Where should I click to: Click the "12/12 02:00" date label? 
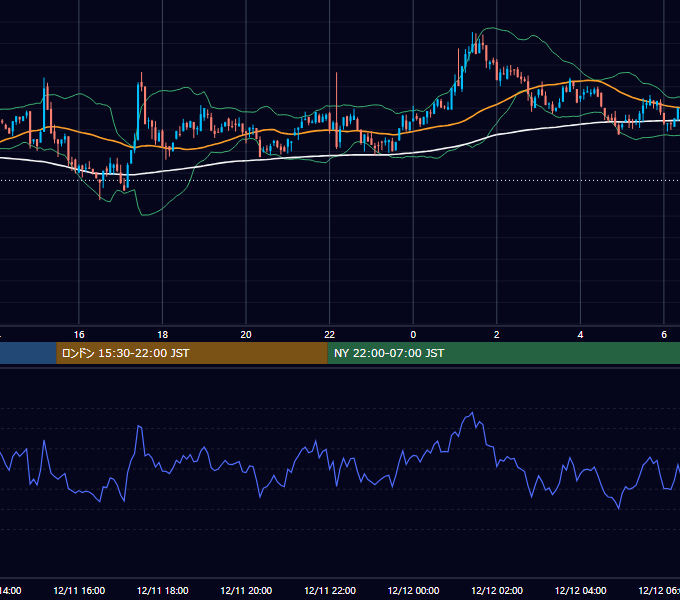pos(497,590)
